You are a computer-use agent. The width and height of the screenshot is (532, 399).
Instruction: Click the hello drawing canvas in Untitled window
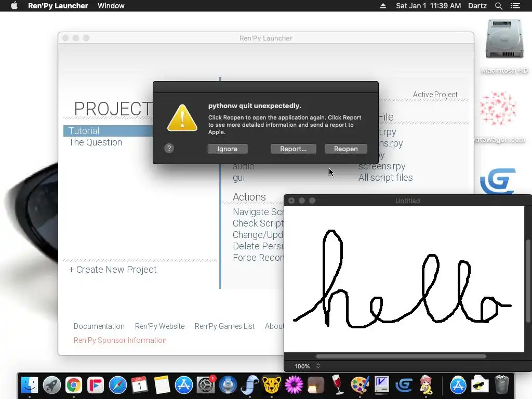(404, 279)
